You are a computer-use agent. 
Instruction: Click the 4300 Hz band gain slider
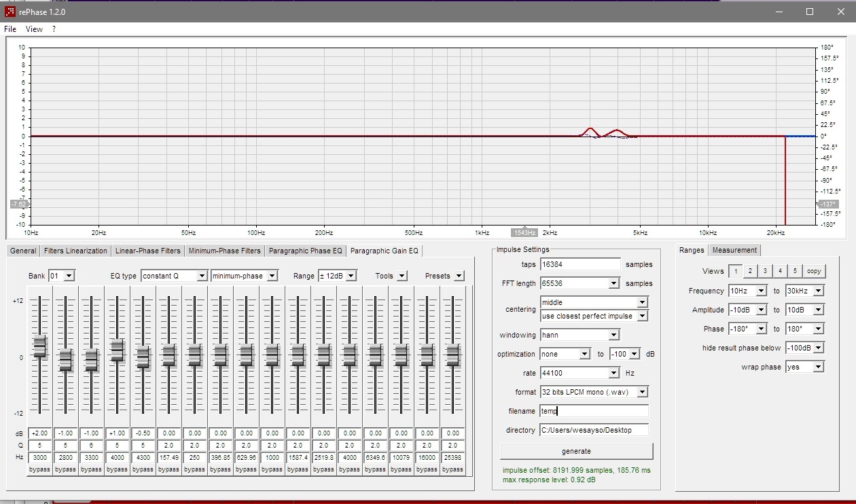[x=143, y=357]
